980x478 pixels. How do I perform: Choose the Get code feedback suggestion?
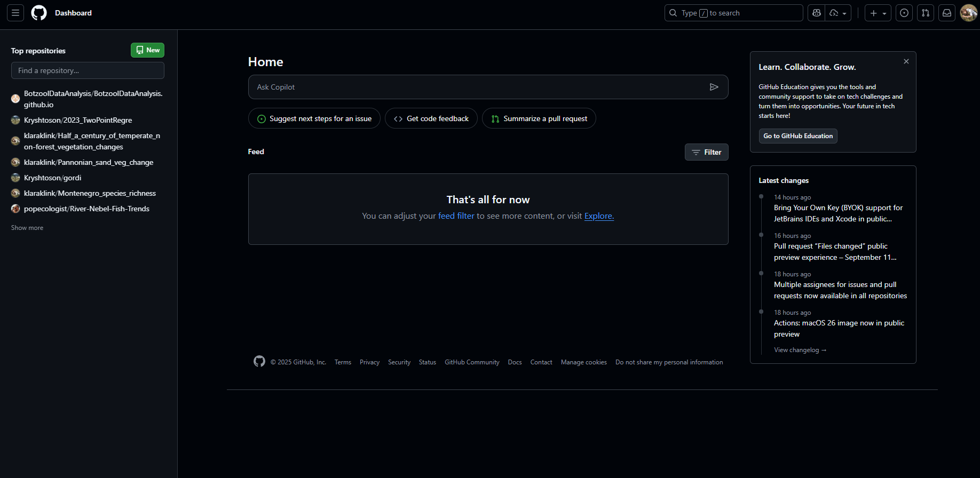tap(431, 118)
